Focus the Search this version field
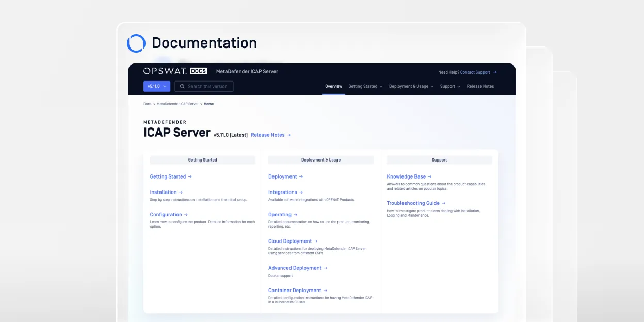644x322 pixels. [204, 86]
